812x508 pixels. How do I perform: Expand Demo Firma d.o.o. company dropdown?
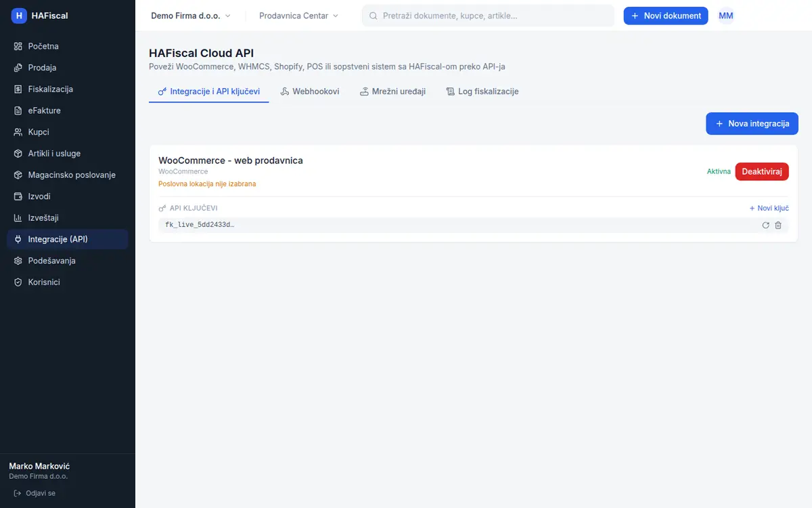click(x=190, y=16)
